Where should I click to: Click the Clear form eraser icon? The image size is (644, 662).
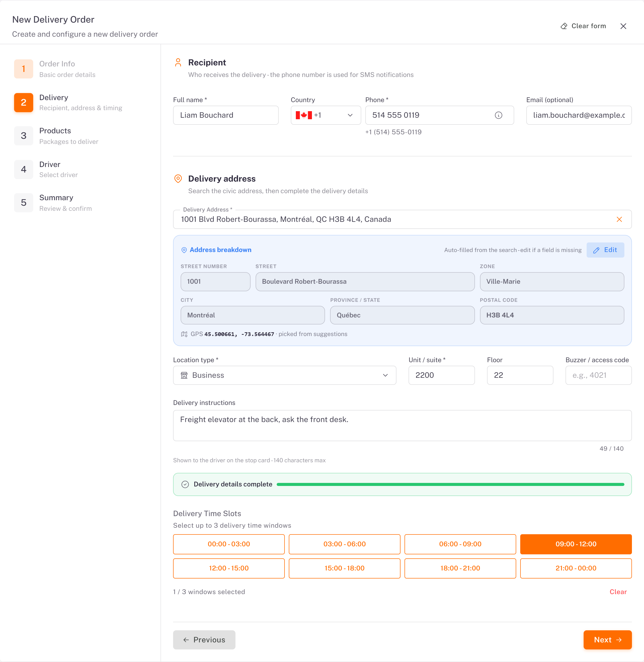click(x=563, y=26)
